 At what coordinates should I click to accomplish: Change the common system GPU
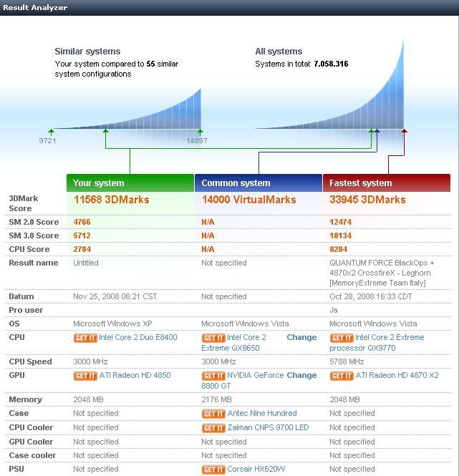[301, 376]
